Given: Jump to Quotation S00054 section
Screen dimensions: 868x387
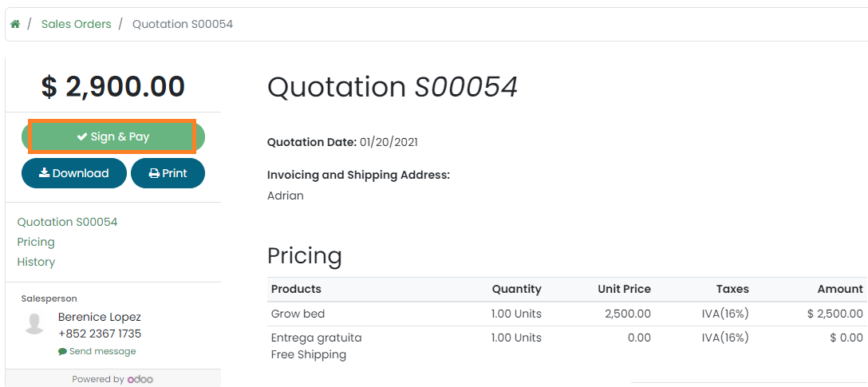Looking at the screenshot, I should pyautogui.click(x=67, y=222).
